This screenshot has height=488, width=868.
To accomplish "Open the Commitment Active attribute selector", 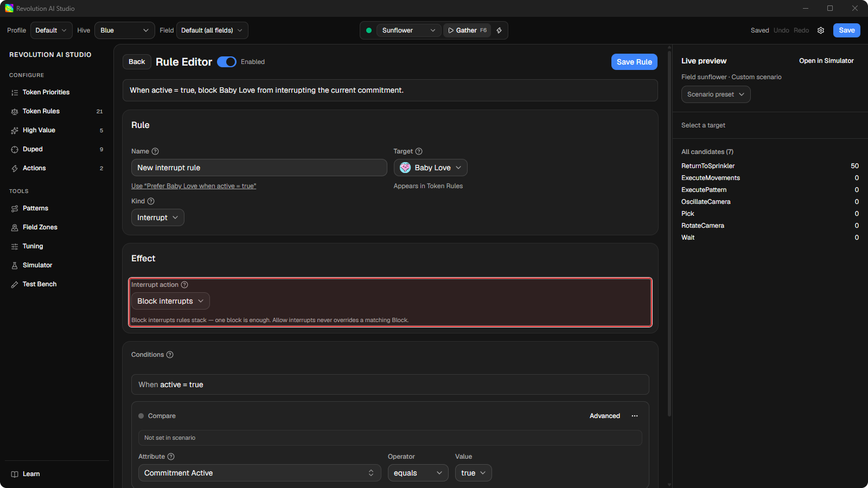I will pos(260,473).
